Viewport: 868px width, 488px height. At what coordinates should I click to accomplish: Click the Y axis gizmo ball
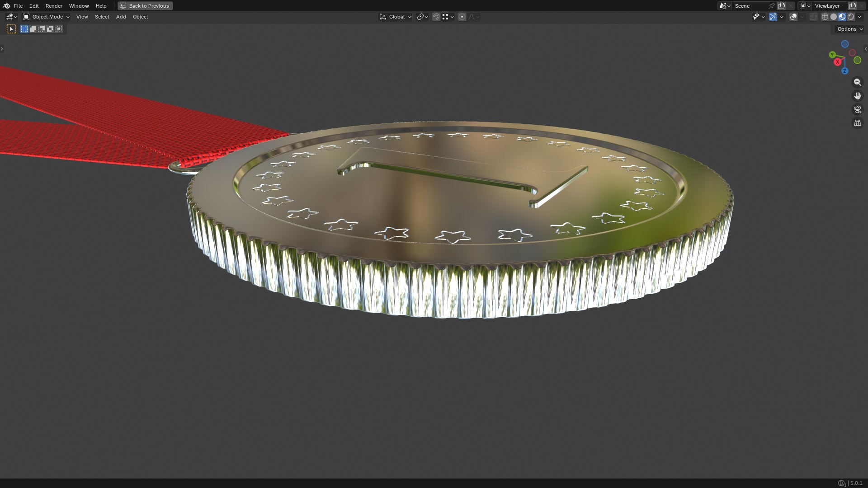tap(832, 55)
